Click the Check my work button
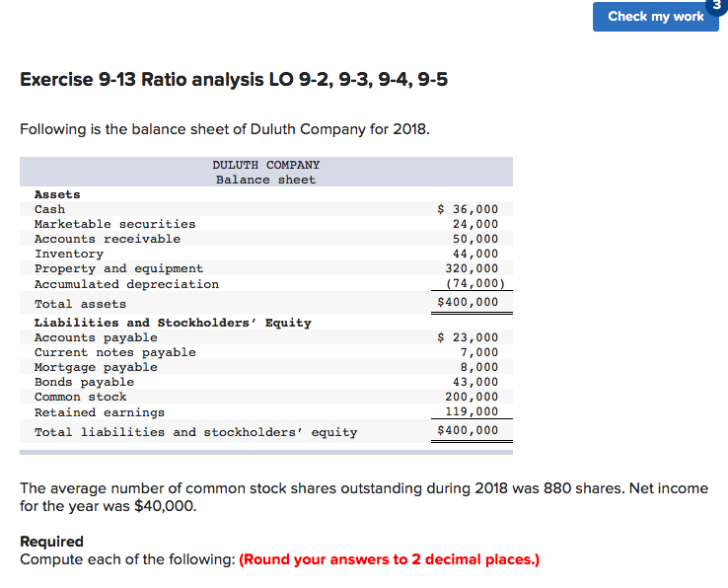Image resolution: width=728 pixels, height=588 pixels. [x=655, y=17]
